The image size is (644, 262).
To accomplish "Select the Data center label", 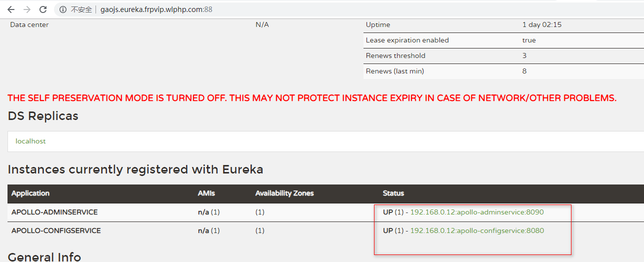I will [x=29, y=24].
